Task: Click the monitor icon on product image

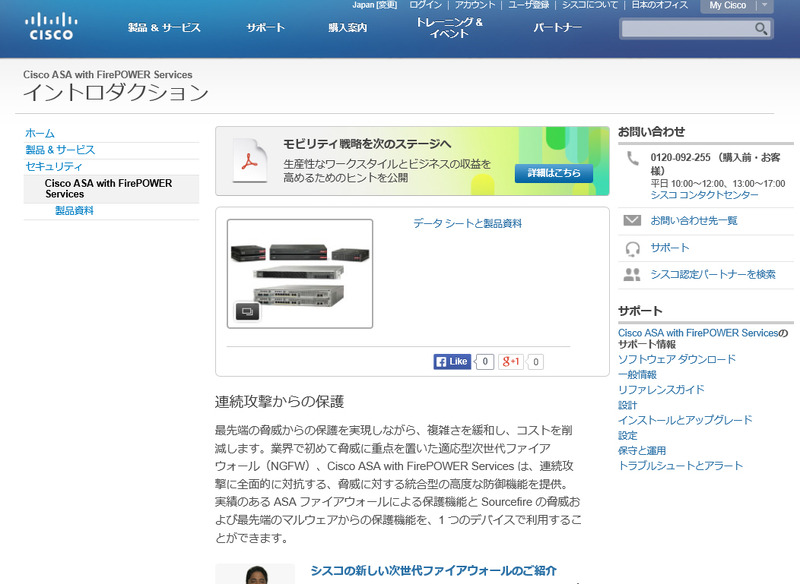Action: (246, 311)
